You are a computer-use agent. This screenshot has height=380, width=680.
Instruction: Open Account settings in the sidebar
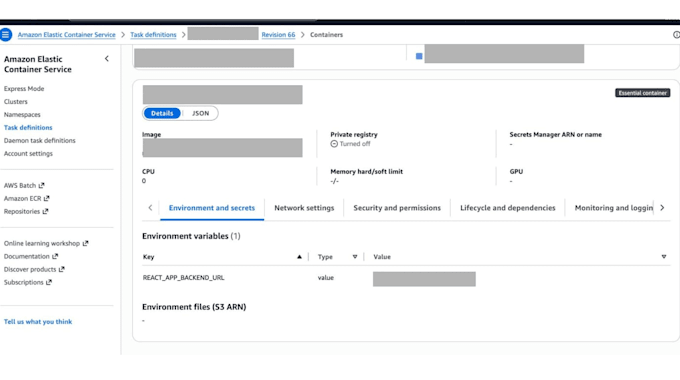(28, 154)
